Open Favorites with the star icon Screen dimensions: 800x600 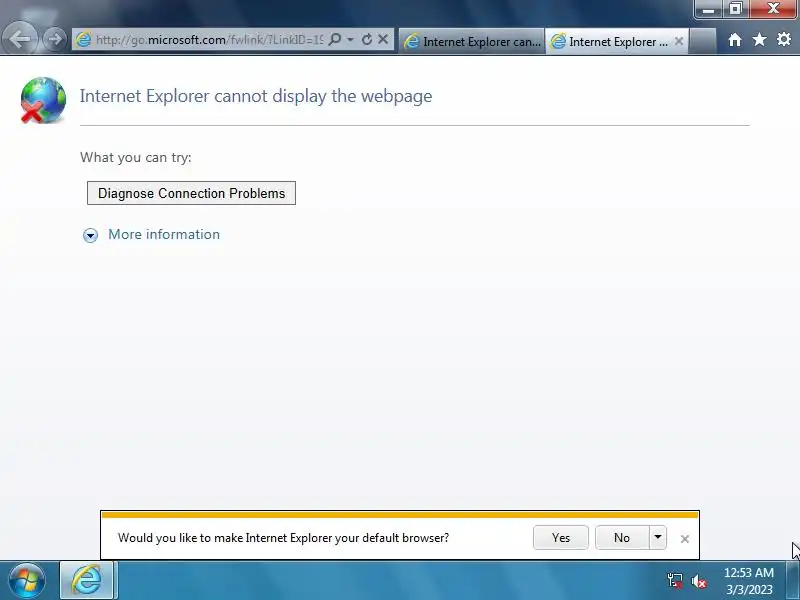759,39
